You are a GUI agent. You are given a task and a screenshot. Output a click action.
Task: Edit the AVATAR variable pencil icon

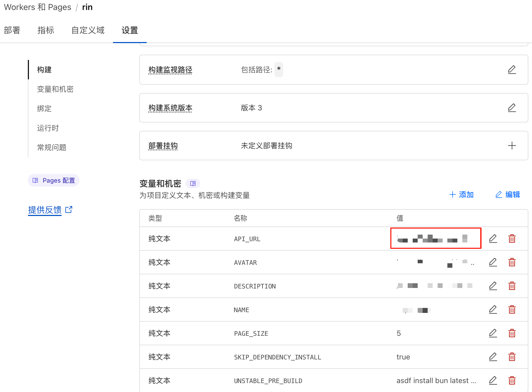pos(493,262)
